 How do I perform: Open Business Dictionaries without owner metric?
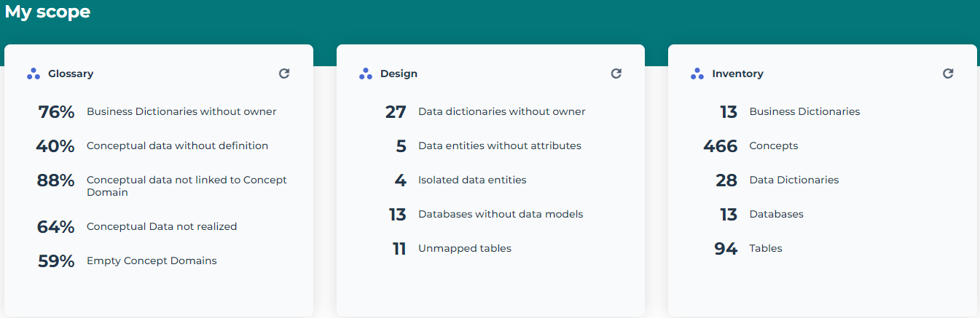click(x=181, y=111)
